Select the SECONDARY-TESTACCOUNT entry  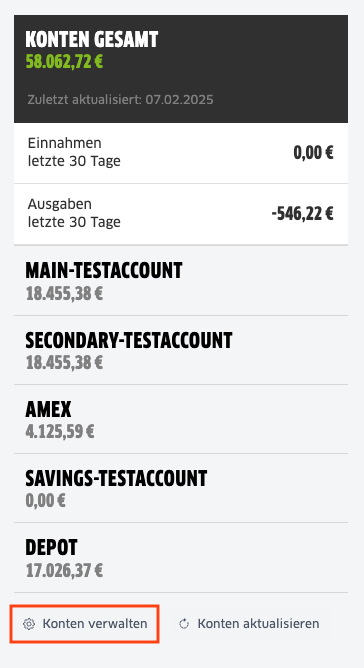pyautogui.click(x=181, y=350)
